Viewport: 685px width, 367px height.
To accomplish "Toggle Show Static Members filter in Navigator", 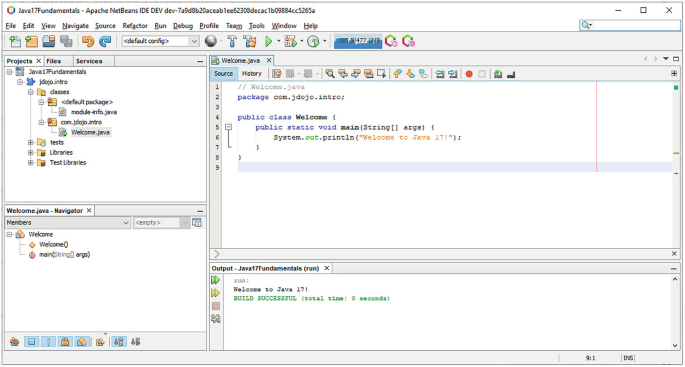I will [48, 342].
